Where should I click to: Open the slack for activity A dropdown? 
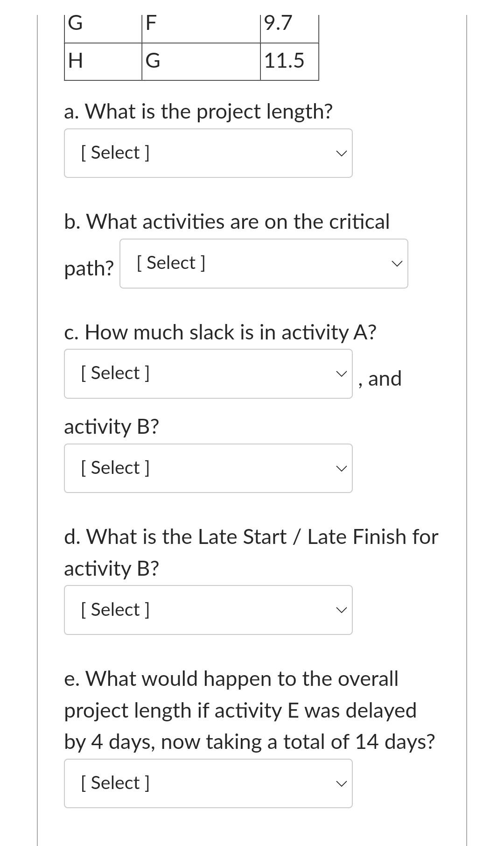coord(208,373)
